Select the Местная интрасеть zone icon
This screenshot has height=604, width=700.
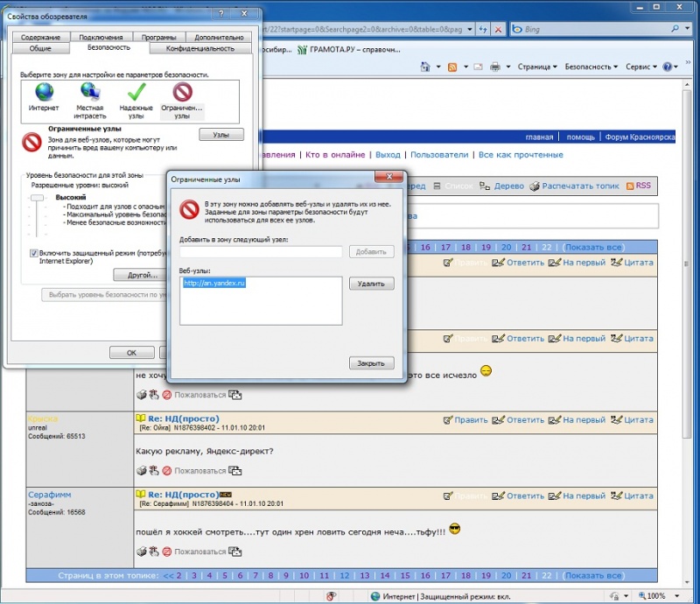click(x=89, y=92)
